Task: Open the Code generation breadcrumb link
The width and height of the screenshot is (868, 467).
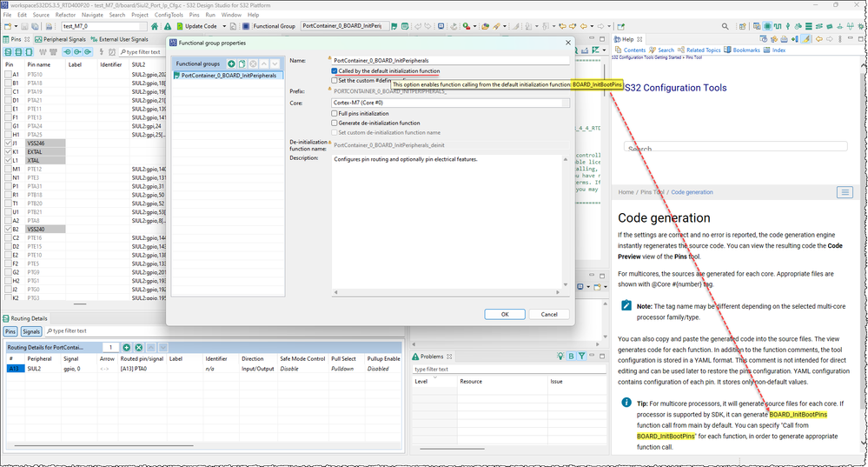Action: pos(692,191)
